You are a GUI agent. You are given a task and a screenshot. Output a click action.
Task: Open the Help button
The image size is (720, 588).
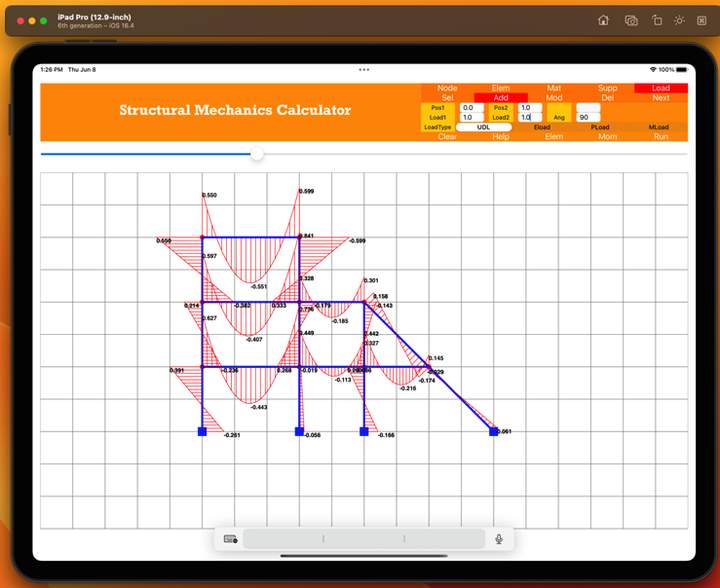tap(501, 137)
